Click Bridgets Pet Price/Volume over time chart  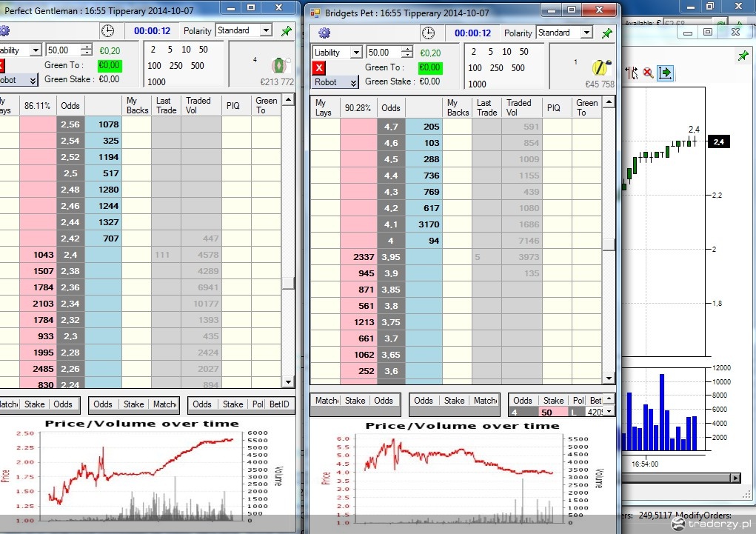click(462, 475)
